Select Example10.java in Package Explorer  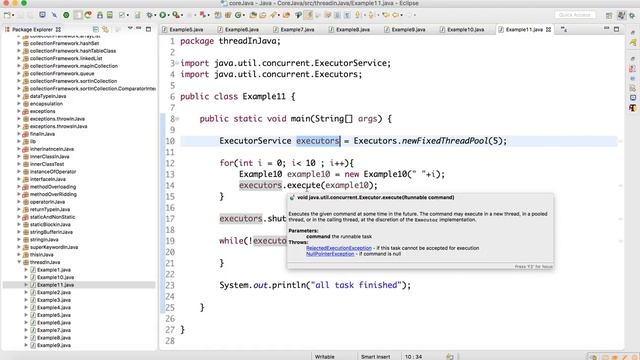55,277
